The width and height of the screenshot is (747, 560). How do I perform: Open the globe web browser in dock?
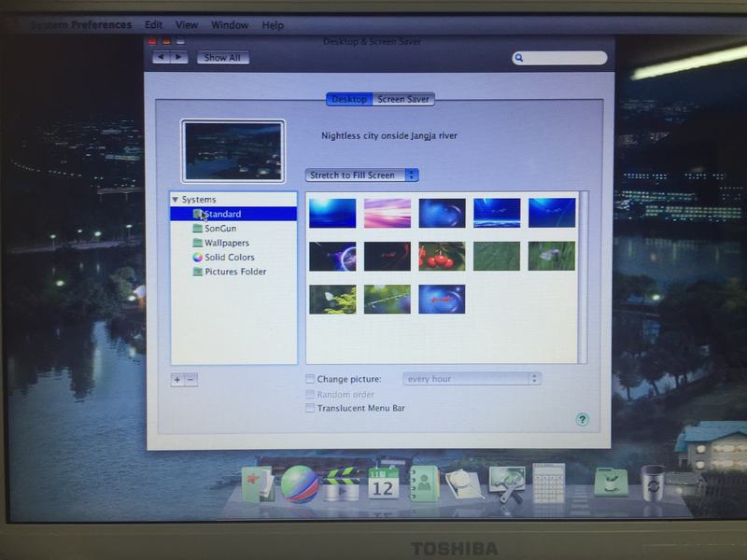300,484
